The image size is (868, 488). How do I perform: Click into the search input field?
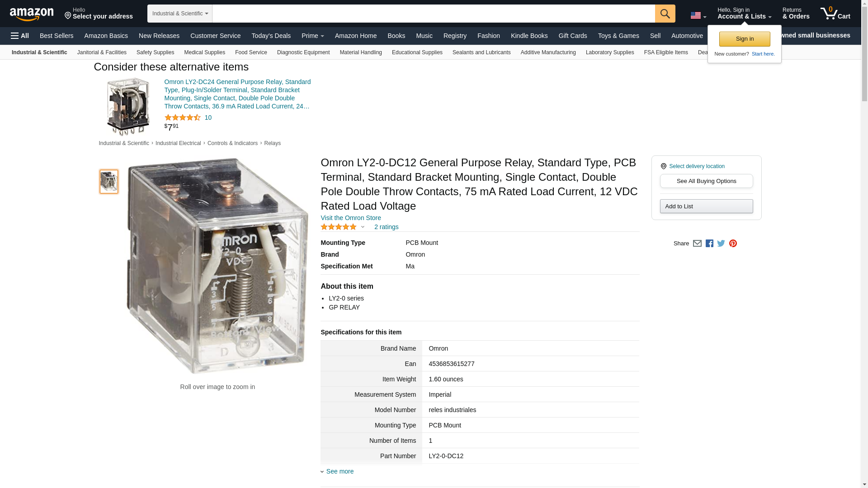[x=434, y=14]
